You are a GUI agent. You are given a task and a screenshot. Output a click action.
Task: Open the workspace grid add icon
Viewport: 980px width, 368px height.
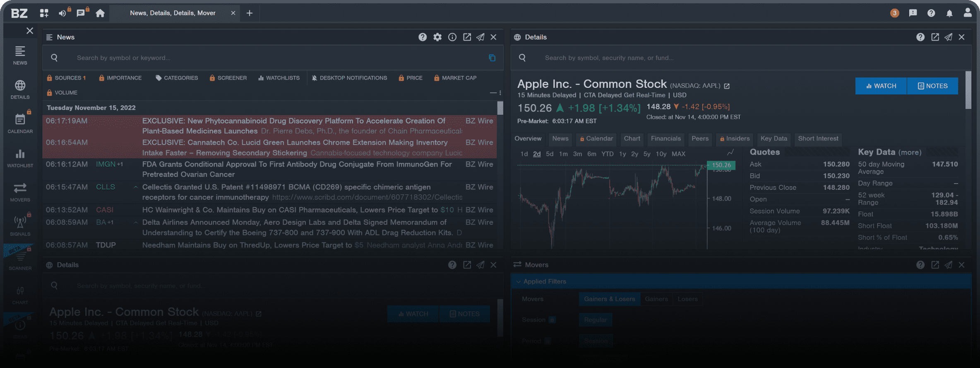[44, 13]
